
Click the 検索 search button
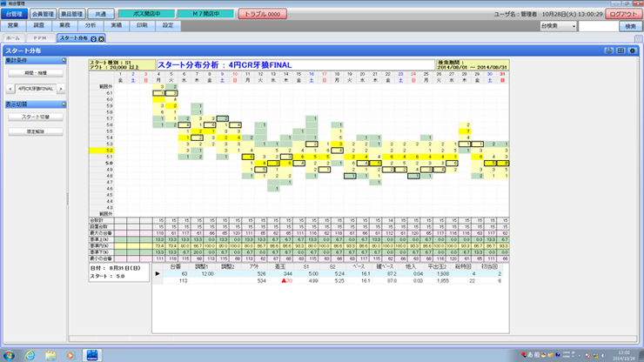point(630,26)
